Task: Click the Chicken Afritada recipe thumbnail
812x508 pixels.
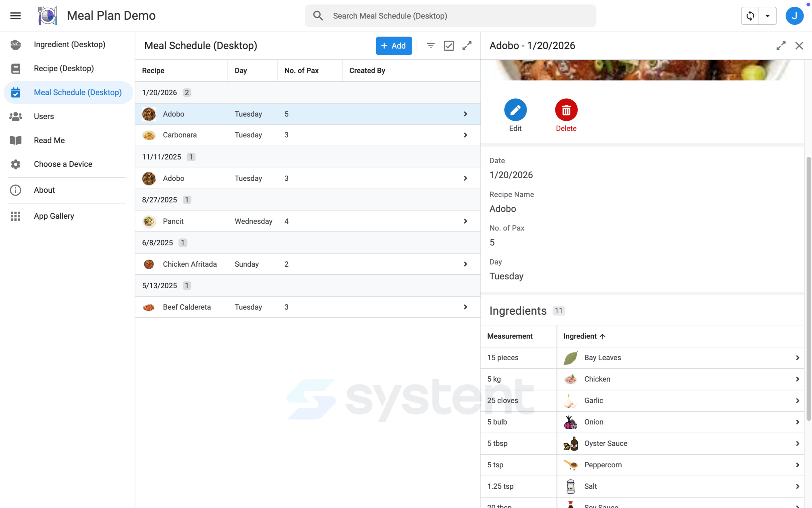Action: (x=149, y=264)
